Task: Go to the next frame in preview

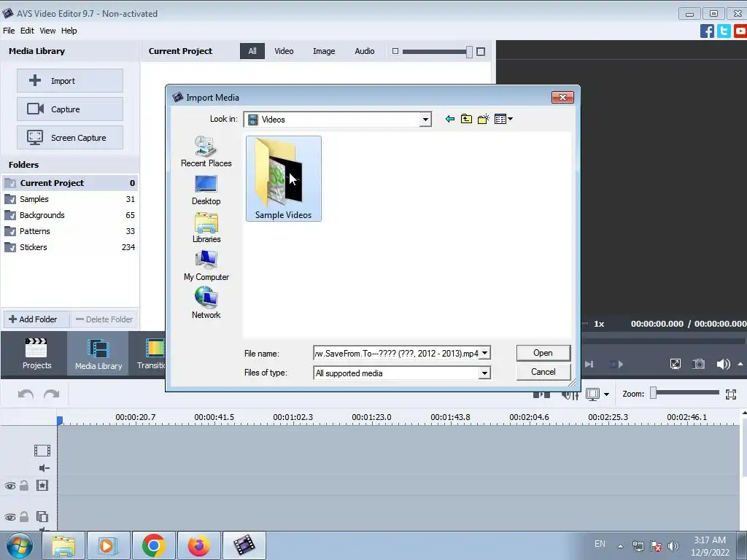Action: [589, 365]
